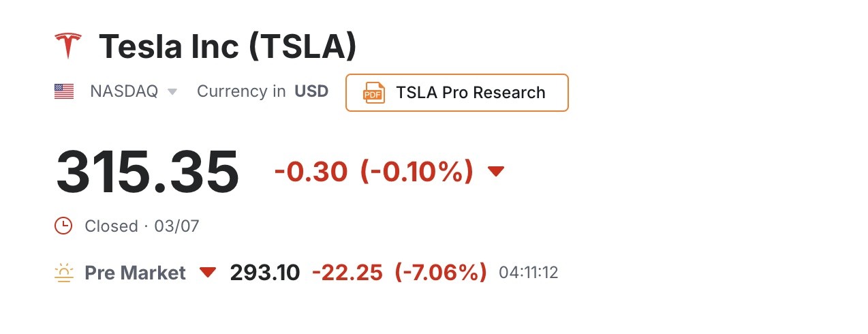Click the orange PDF file icon
The image size is (868, 334).
[373, 93]
